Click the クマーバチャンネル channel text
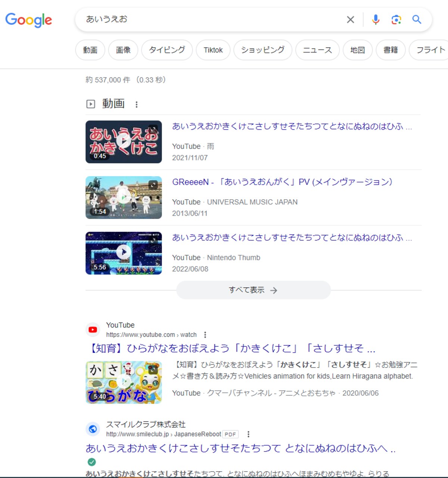 (x=271, y=393)
